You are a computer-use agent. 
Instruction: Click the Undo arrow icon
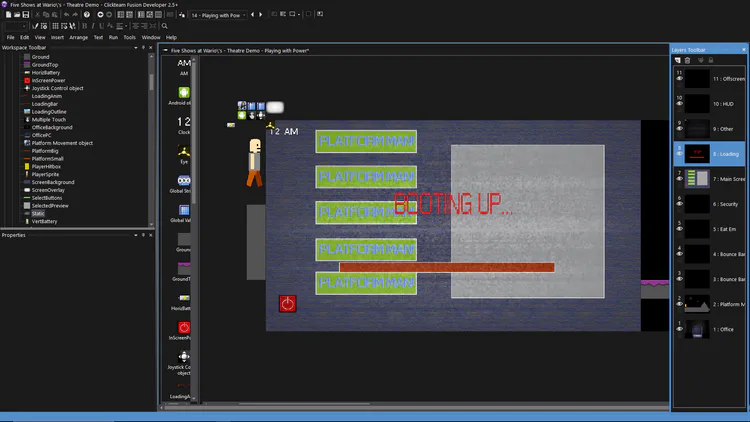coord(66,15)
